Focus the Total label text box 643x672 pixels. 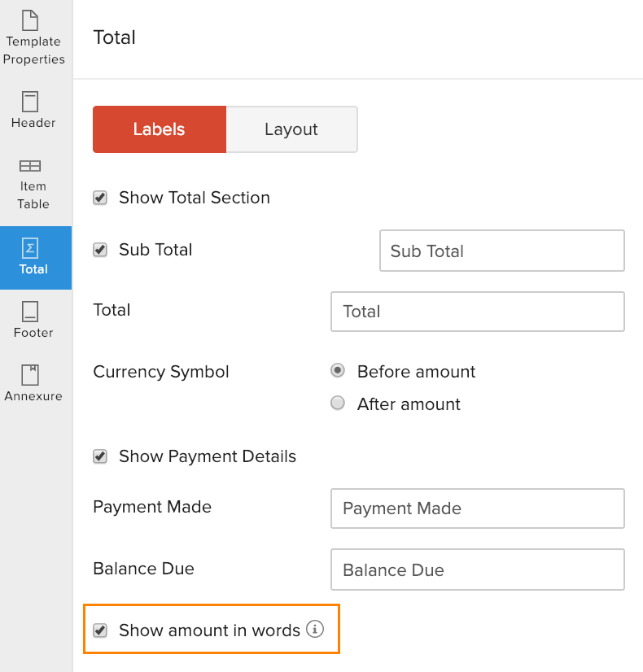[477, 312]
